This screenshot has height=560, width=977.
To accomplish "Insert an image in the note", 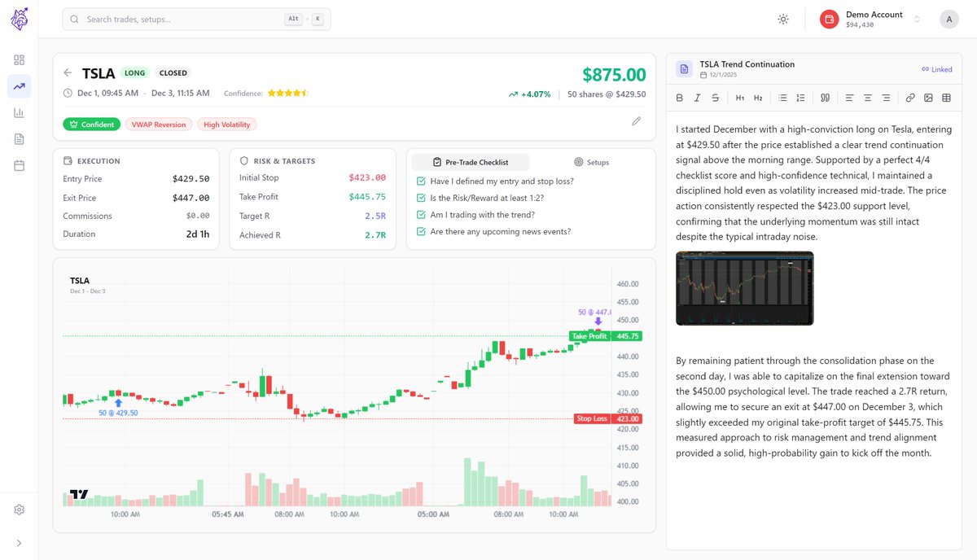I will [928, 98].
